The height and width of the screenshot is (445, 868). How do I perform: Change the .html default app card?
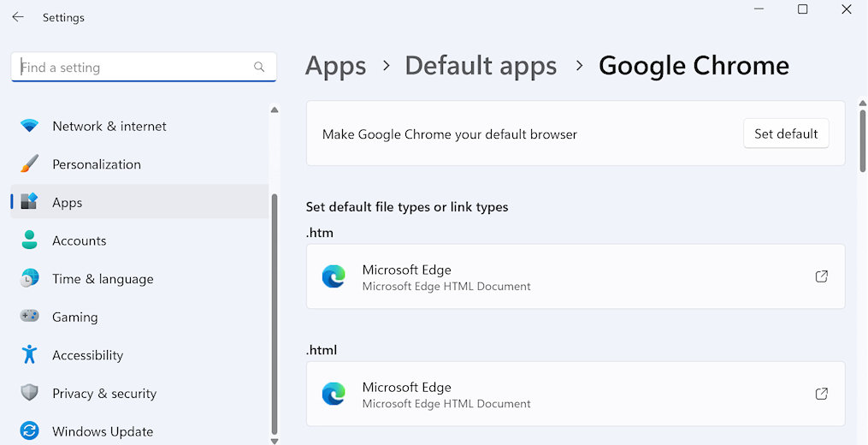pyautogui.click(x=576, y=394)
